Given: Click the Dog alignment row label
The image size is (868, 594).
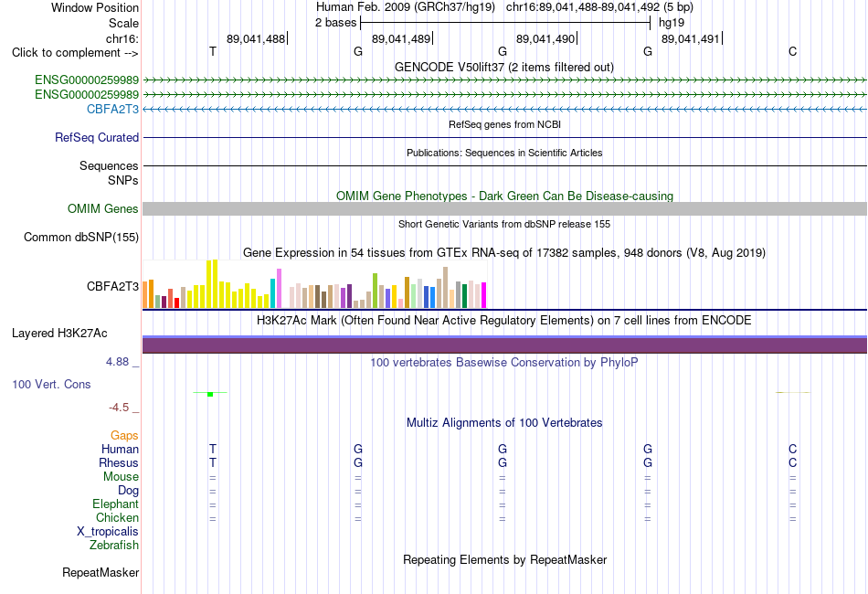Looking at the screenshot, I should pos(129,491).
